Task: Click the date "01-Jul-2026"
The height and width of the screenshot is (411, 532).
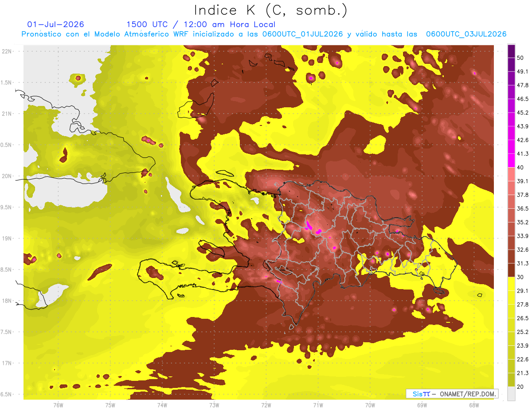Action: tap(55, 24)
